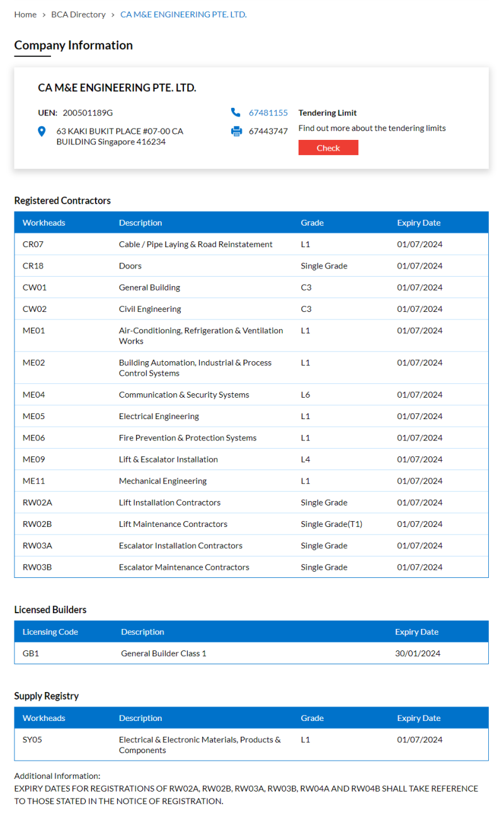Click the telephone handset icon
504x813 pixels.
click(x=236, y=113)
